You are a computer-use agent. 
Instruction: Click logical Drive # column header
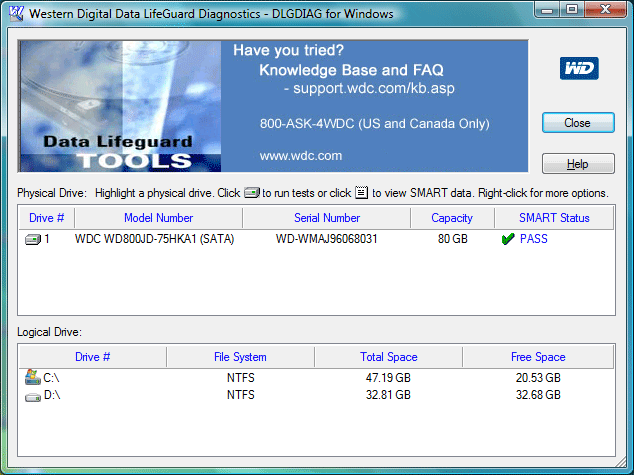[93, 357]
